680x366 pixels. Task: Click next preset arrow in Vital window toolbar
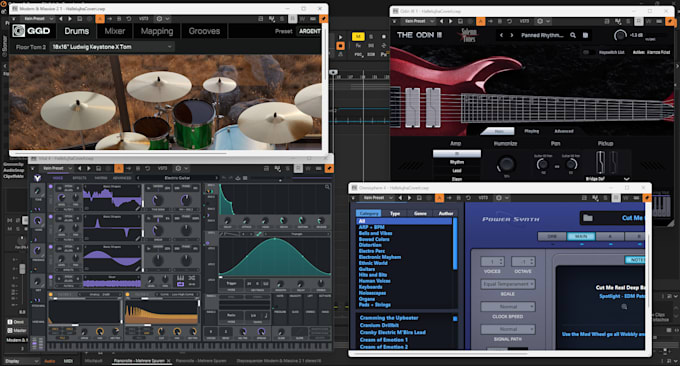click(x=89, y=168)
